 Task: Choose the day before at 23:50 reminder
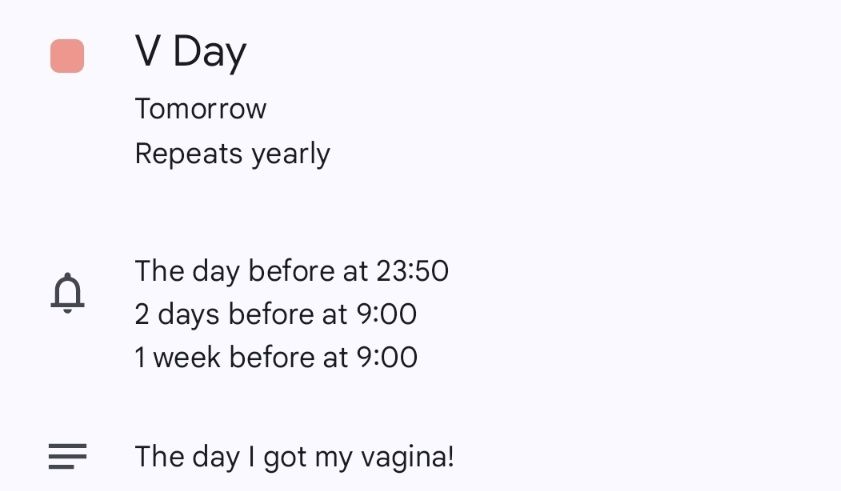(292, 271)
